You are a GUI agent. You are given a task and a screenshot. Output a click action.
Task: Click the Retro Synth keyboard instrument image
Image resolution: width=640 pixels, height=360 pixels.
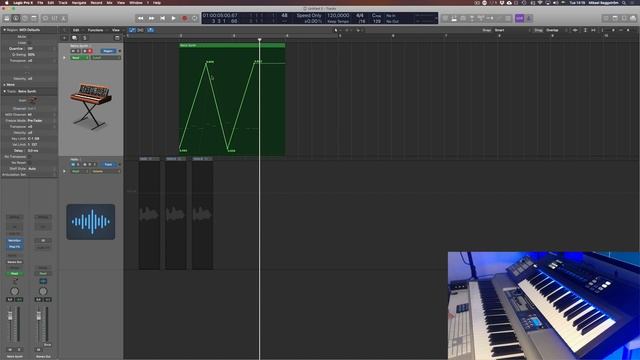(x=91, y=106)
